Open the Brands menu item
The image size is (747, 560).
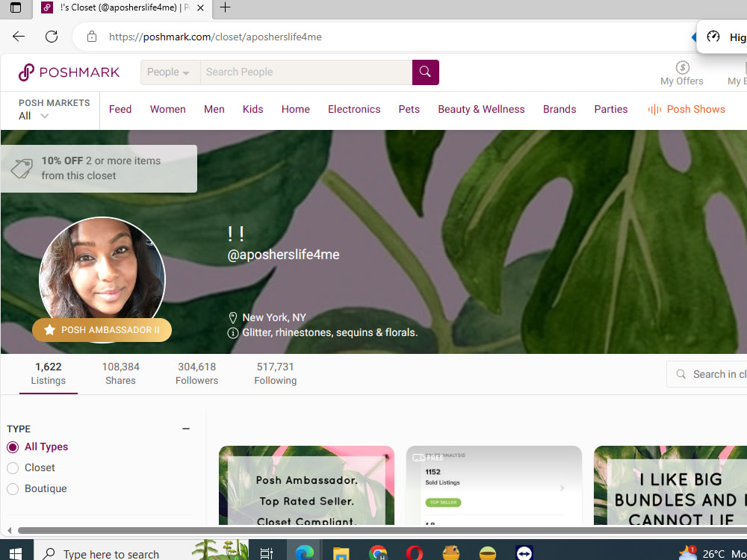(560, 110)
